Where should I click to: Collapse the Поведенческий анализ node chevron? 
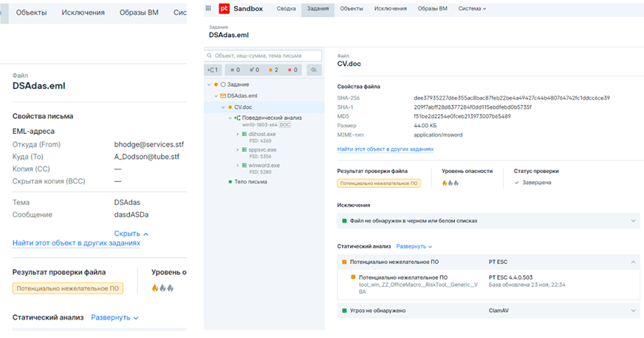tap(230, 118)
